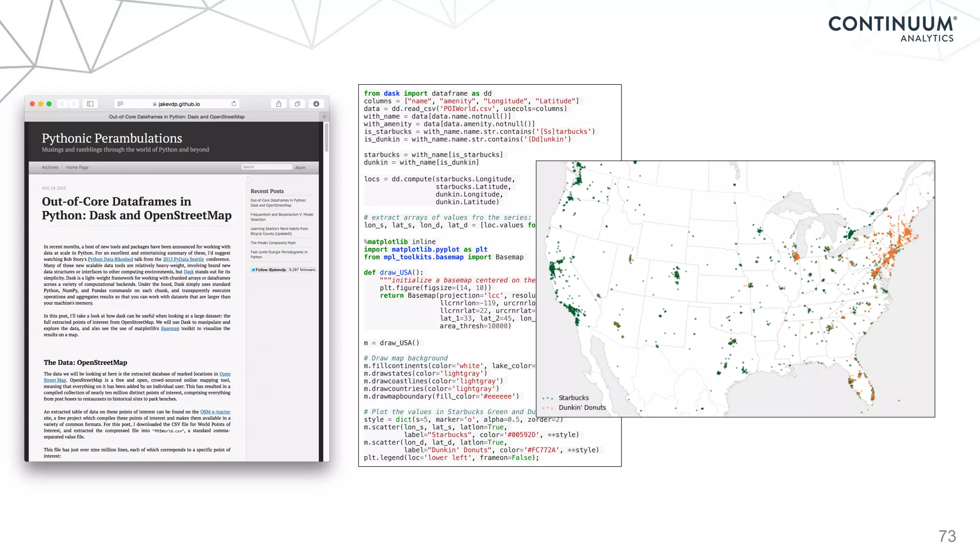980x551 pixels.
Task: Go to the Home Page menu item
Action: coord(77,167)
